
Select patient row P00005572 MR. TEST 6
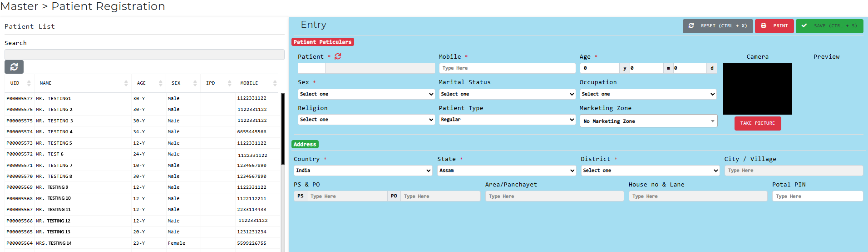142,154
